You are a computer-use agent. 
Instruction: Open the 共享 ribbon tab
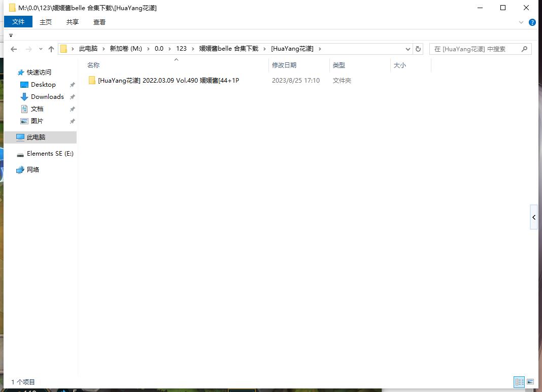point(72,22)
